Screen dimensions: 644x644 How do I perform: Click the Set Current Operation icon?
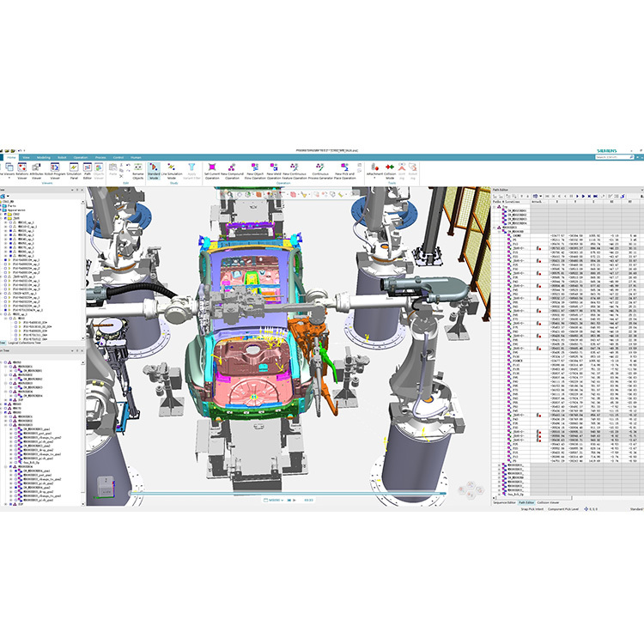click(213, 169)
